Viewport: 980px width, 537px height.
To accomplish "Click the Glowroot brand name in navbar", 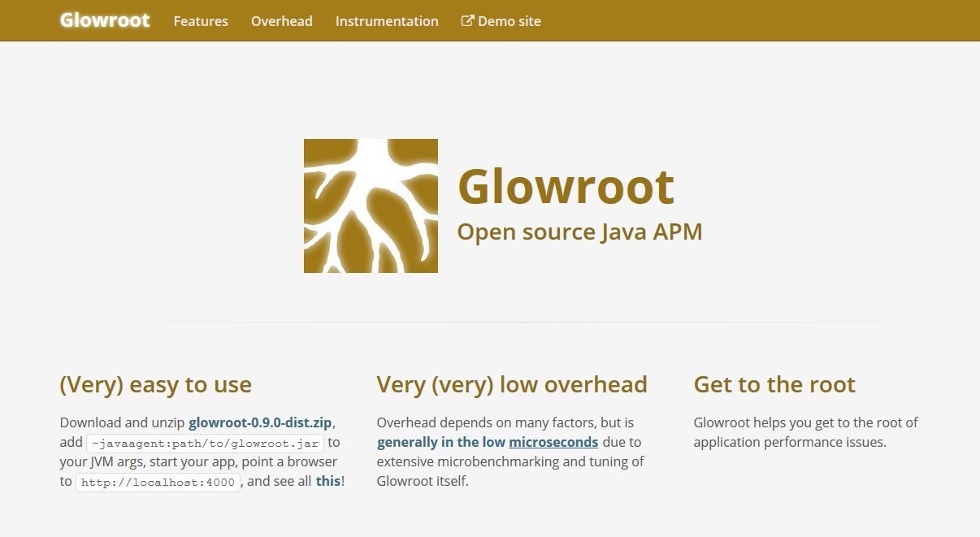I will (105, 21).
